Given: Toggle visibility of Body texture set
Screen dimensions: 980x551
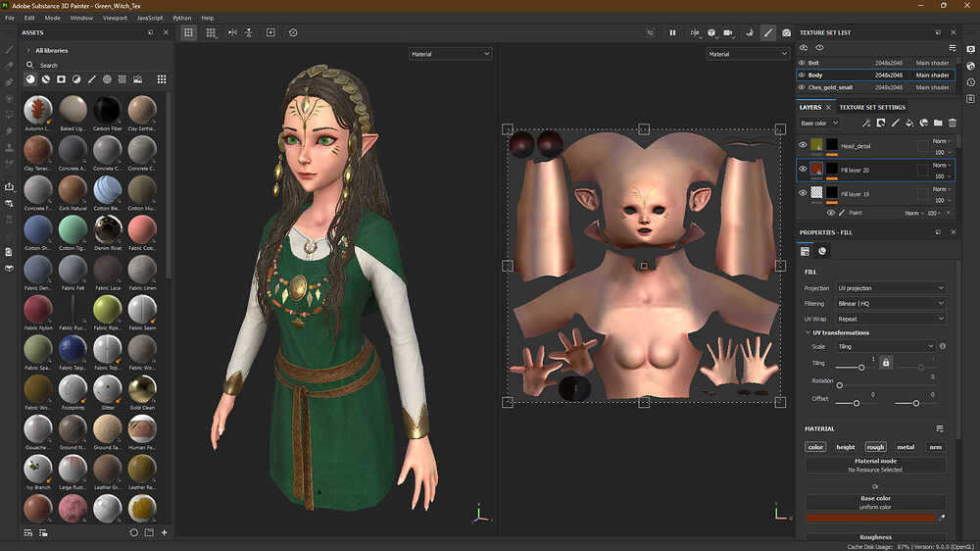Looking at the screenshot, I should [802, 75].
